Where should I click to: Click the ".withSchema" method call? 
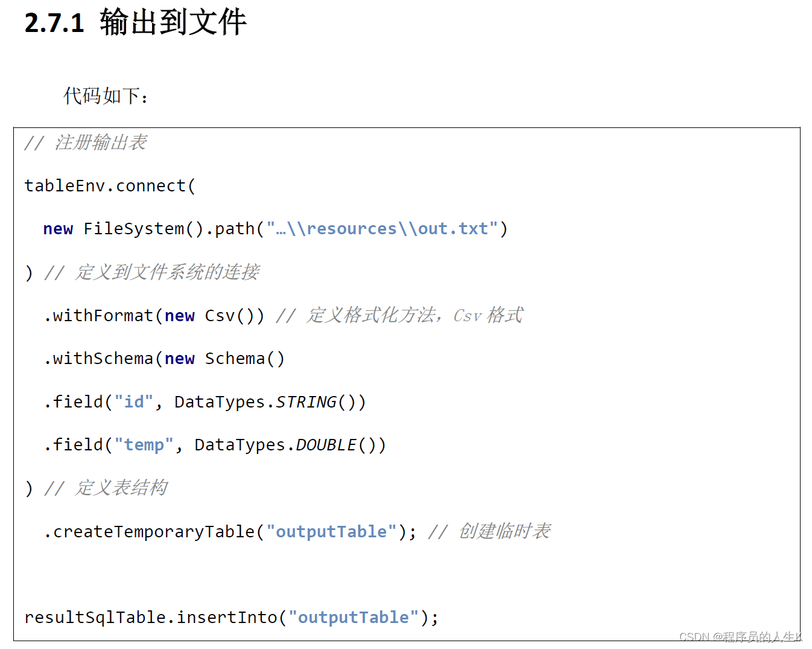click(x=98, y=359)
